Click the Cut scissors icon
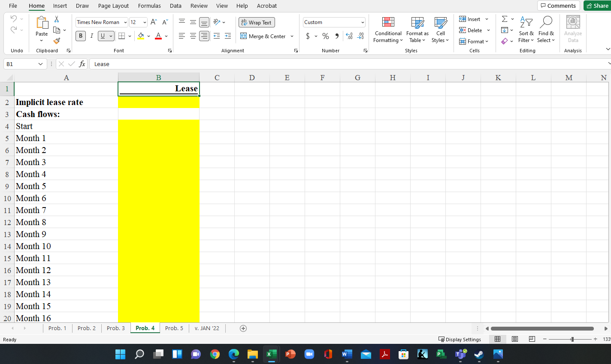Image resolution: width=611 pixels, height=364 pixels. pos(57,19)
